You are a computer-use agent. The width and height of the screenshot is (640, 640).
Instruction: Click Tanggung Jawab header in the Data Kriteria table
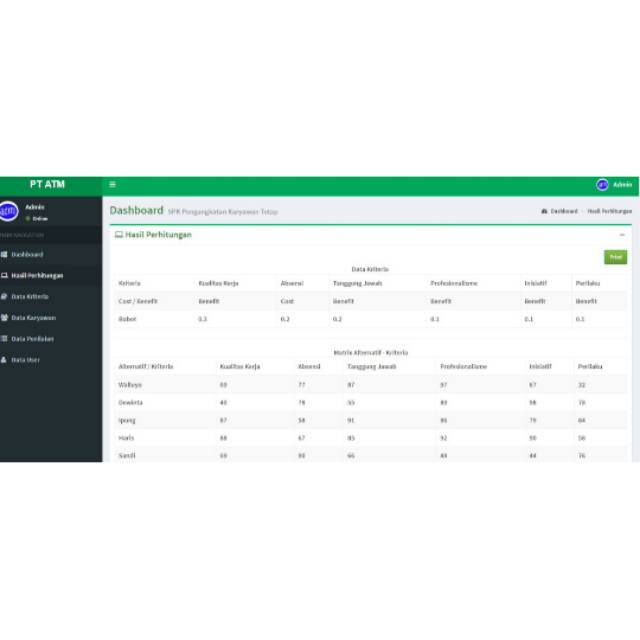click(358, 283)
